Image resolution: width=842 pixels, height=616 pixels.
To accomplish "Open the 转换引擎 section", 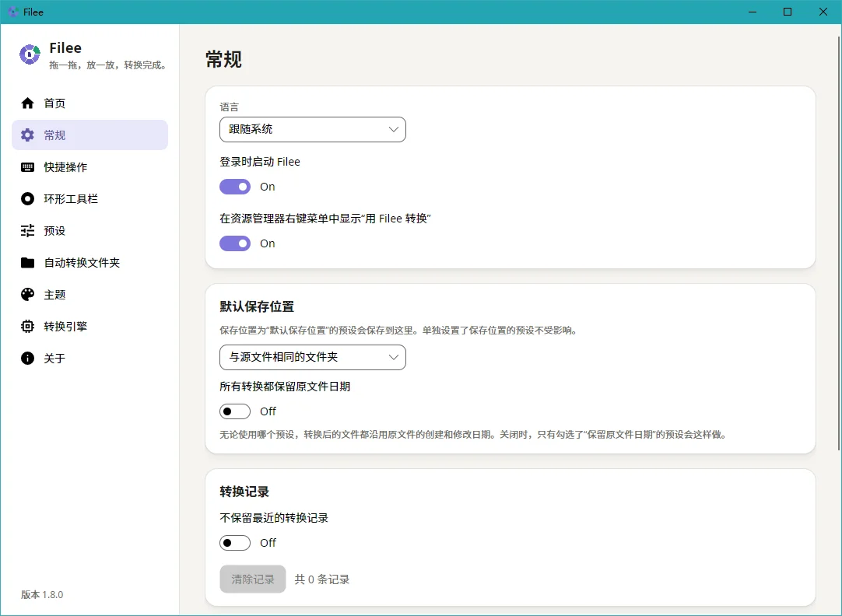I will pyautogui.click(x=89, y=326).
